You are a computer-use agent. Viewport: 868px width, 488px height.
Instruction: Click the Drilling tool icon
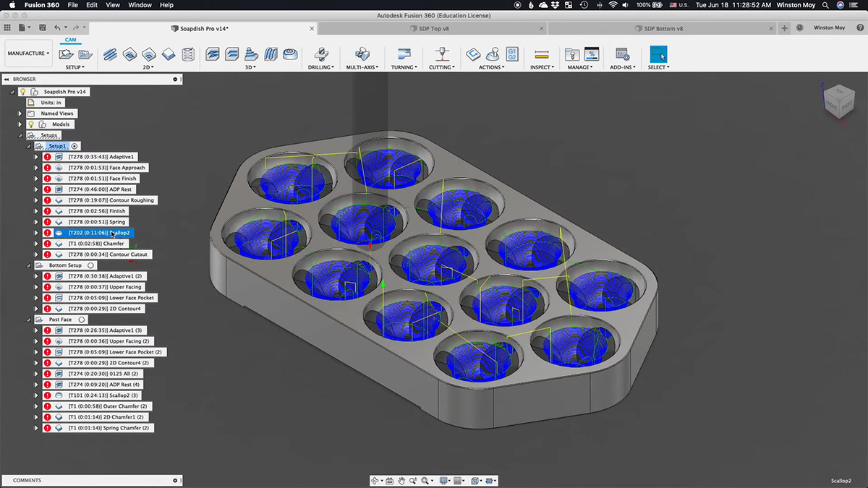(x=321, y=54)
